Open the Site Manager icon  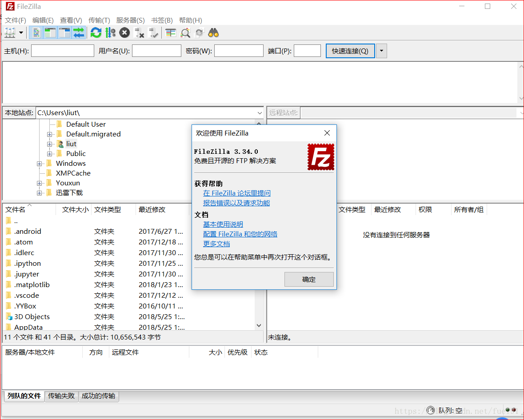click(10, 33)
